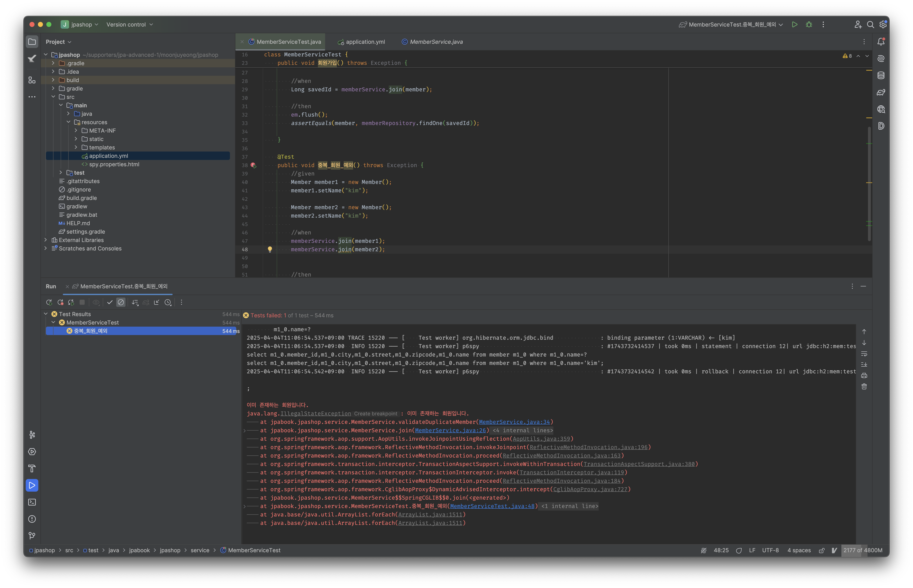Screen dimensions: 913x588
Task: Open MemberService.java:26 stack trace link
Action: pyautogui.click(x=450, y=430)
